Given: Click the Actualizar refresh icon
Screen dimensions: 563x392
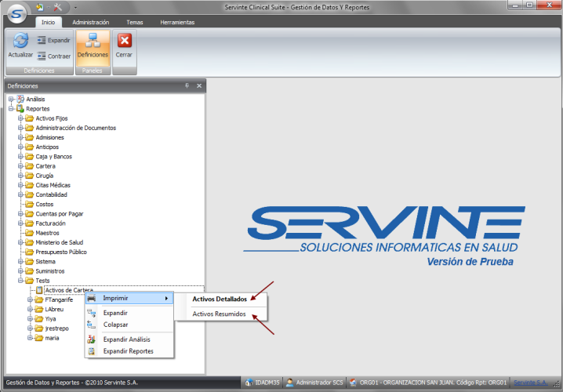Looking at the screenshot, I should (x=20, y=42).
